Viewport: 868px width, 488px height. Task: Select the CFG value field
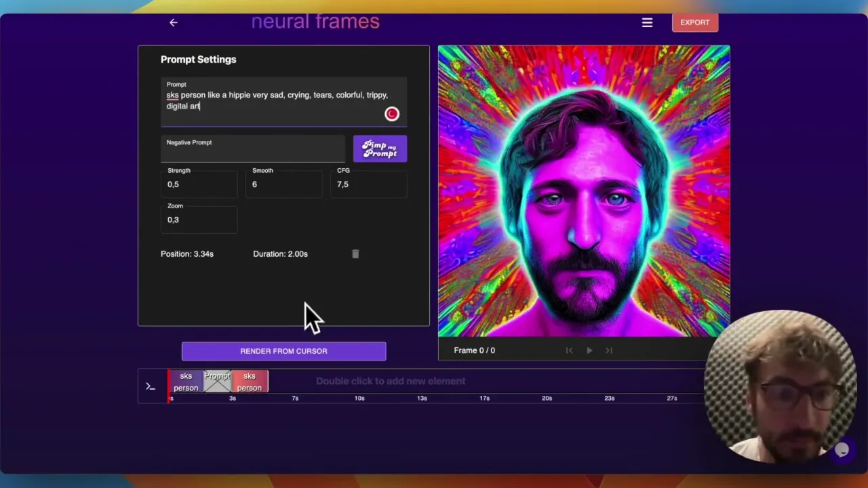coord(370,184)
